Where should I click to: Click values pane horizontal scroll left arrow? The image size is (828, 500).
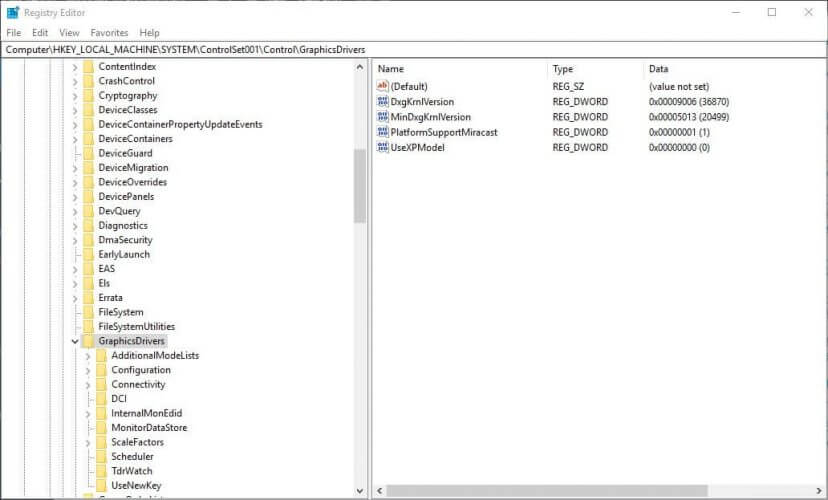coord(380,490)
